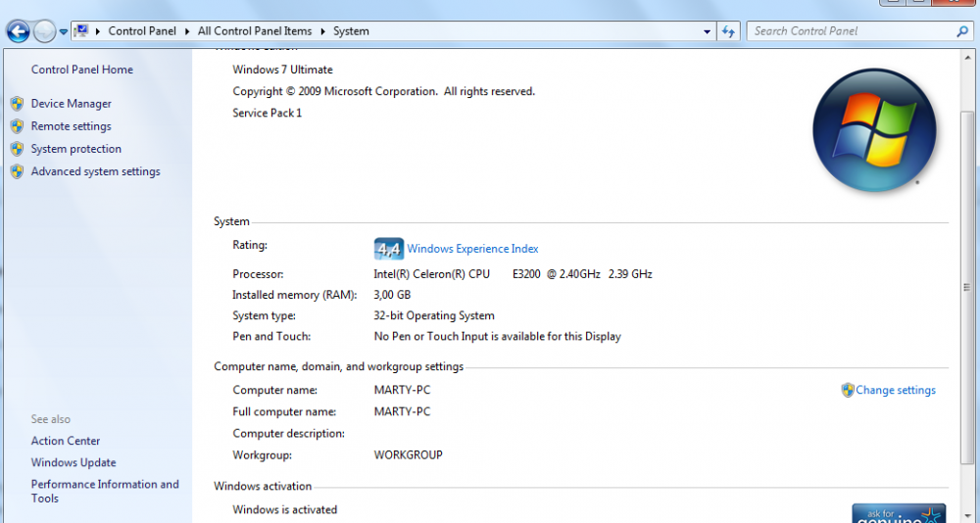Click shield icon beside Advanced system settings

[x=17, y=171]
